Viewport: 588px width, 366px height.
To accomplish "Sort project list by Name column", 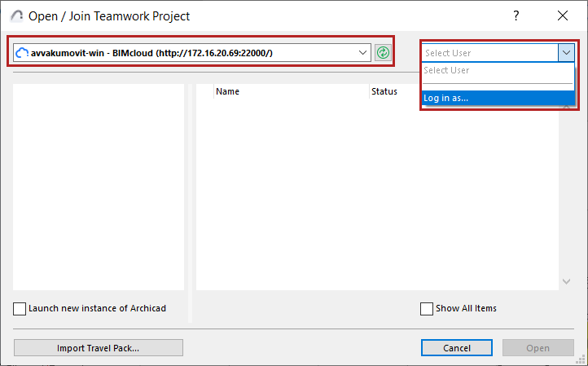I will (228, 91).
